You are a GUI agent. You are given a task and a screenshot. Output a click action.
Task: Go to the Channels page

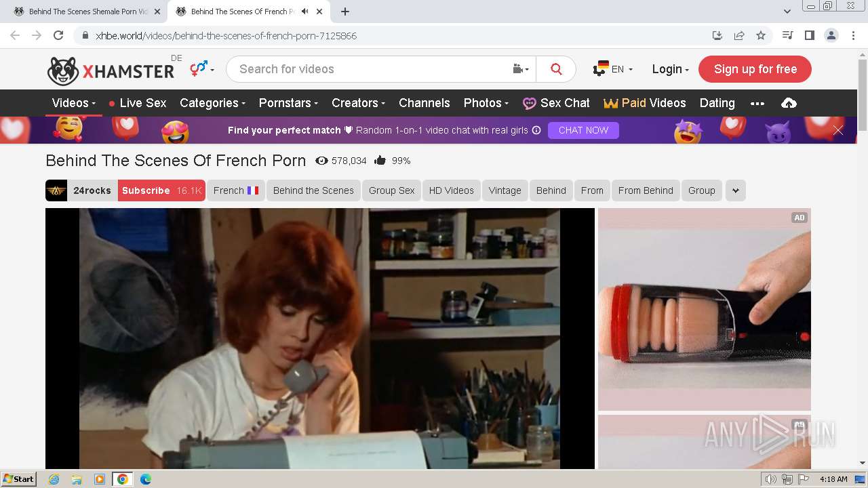click(x=425, y=103)
